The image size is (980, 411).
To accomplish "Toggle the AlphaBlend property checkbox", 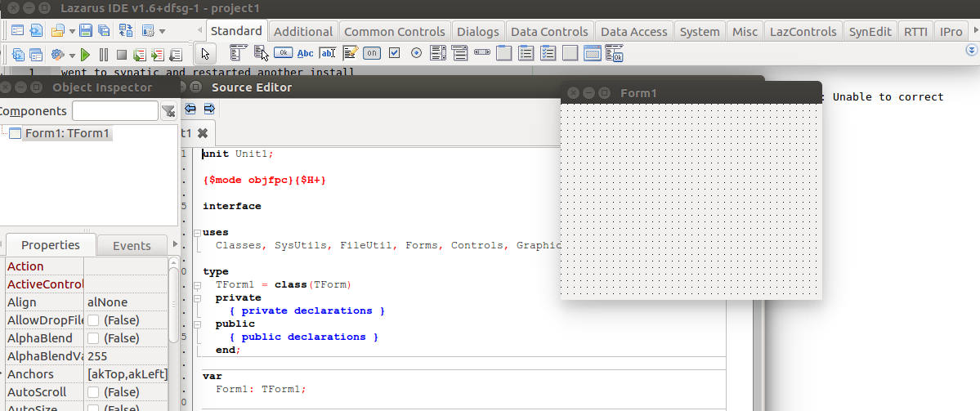I will click(94, 338).
